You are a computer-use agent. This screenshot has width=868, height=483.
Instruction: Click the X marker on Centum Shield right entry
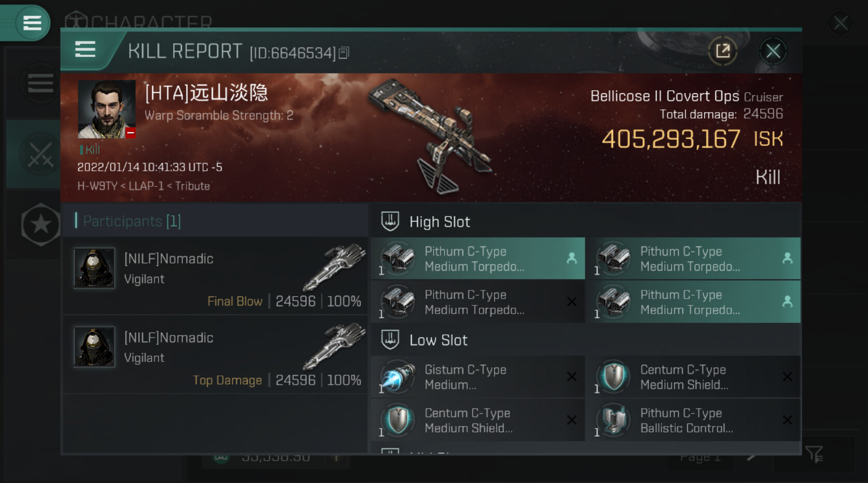click(787, 377)
